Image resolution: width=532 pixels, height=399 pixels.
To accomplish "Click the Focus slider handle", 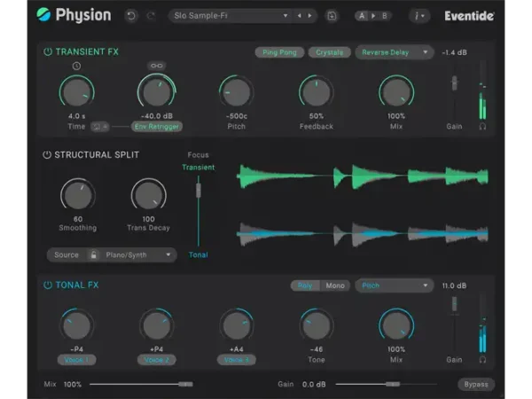I will tap(199, 190).
